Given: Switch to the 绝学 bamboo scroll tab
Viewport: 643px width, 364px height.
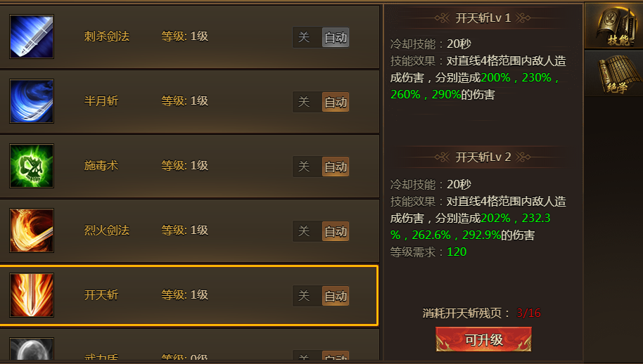Looking at the screenshot, I should 614,74.
